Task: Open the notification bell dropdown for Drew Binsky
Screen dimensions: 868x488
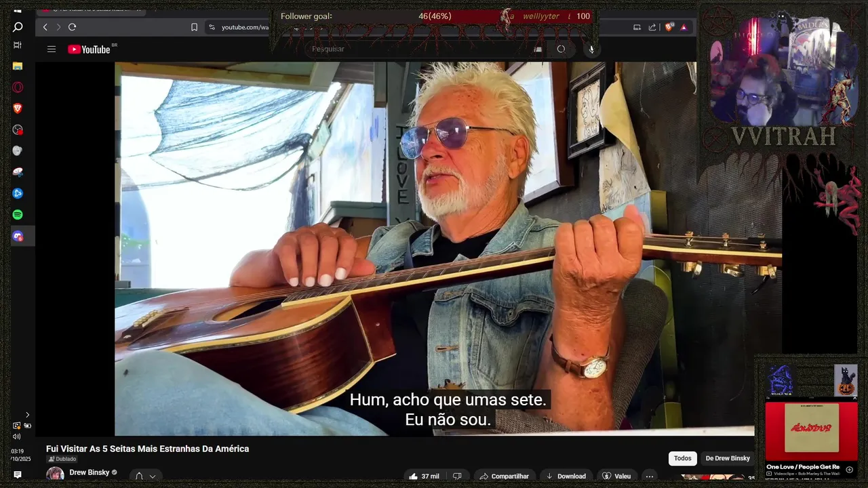Action: [146, 476]
